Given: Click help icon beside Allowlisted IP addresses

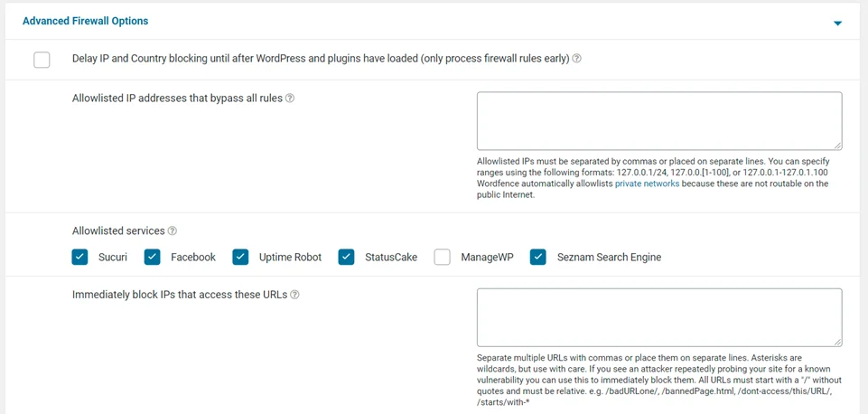Looking at the screenshot, I should coord(290,99).
